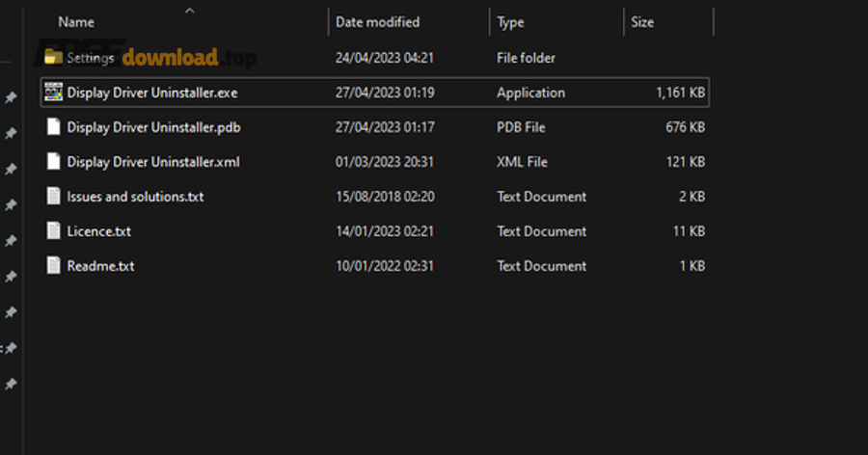Click the PDB File type cell
The image size is (868, 455).
pyautogui.click(x=521, y=127)
